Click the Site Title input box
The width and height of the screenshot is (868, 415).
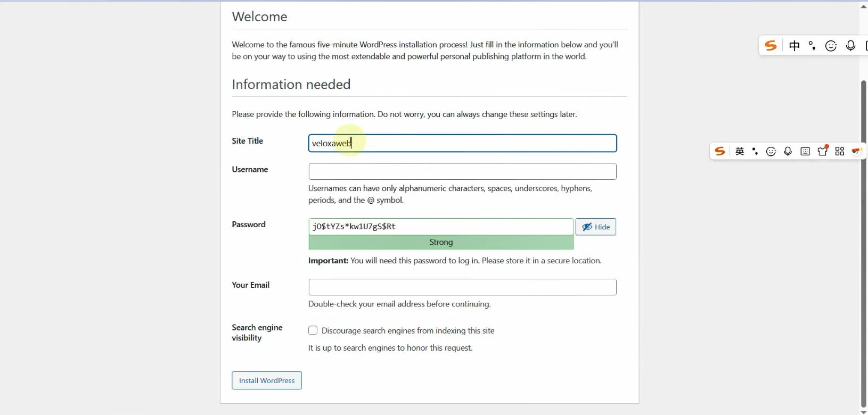coord(462,143)
